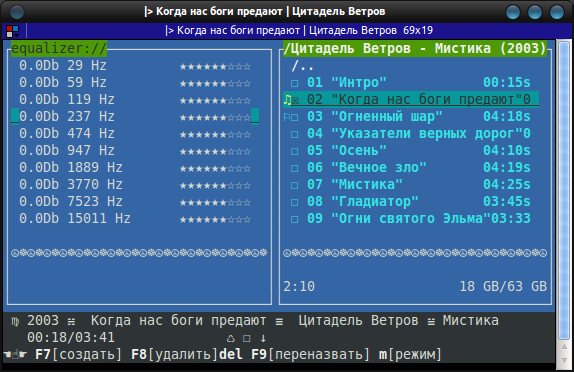
Task: Click the pointing hands icon before F7
Action: 15,354
